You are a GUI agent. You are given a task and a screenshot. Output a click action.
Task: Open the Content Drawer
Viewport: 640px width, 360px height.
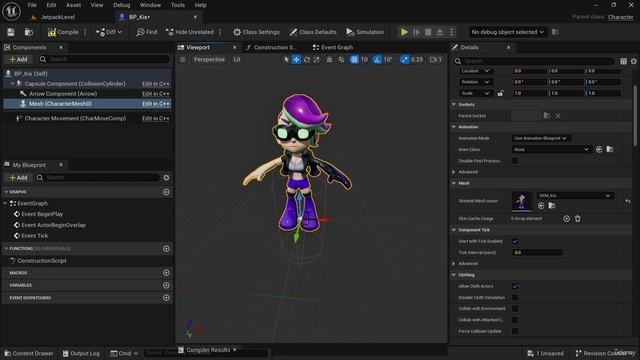[x=29, y=353]
